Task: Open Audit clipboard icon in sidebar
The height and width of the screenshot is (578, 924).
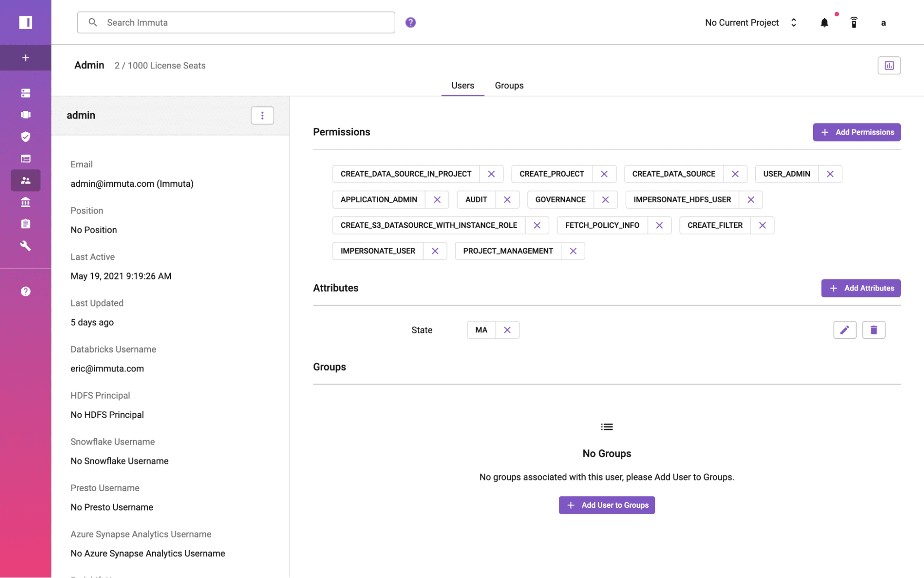Action: coord(25,224)
